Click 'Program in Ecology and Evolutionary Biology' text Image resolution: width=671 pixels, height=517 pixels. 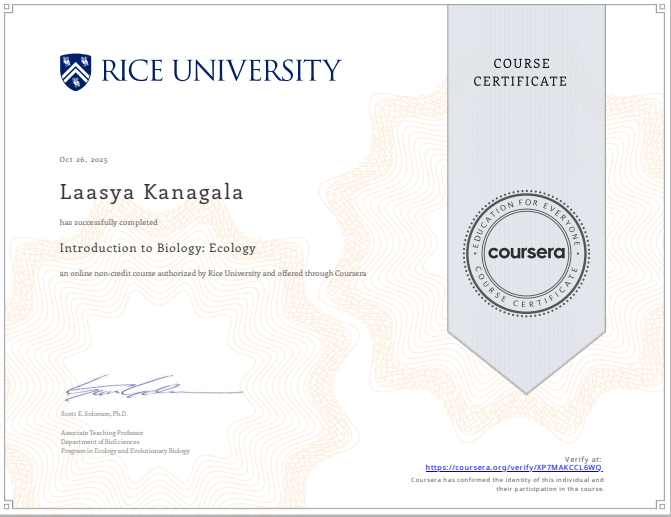[x=125, y=451]
